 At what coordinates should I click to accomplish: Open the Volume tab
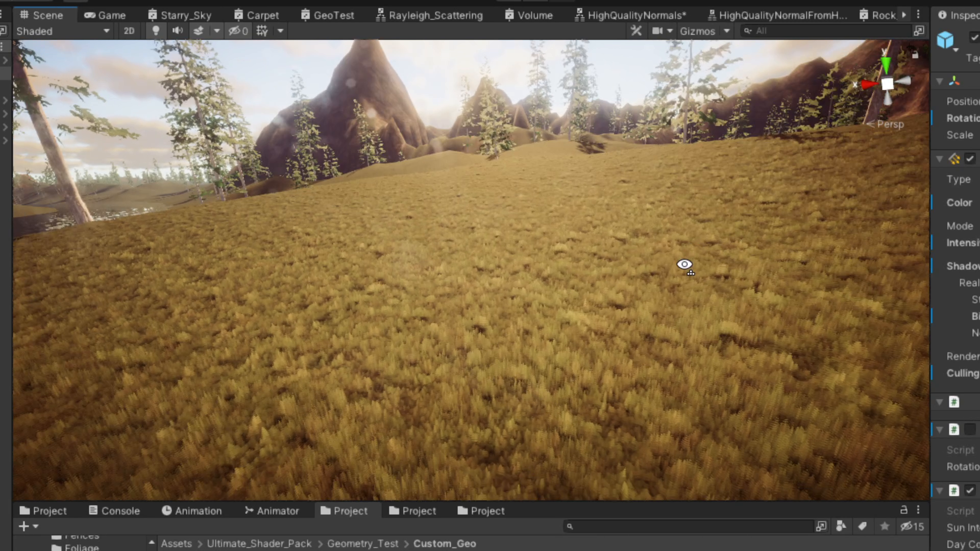click(x=528, y=15)
